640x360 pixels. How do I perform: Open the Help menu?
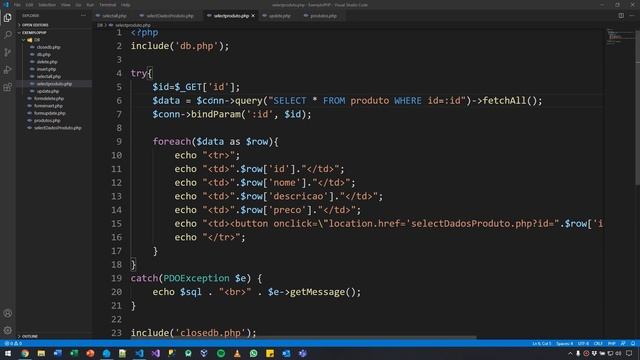tap(126, 5)
